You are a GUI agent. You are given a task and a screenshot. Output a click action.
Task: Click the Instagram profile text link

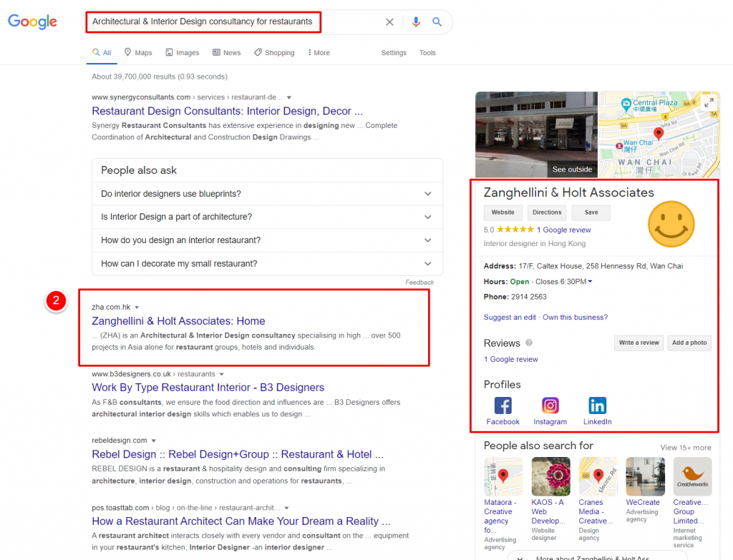(550, 422)
